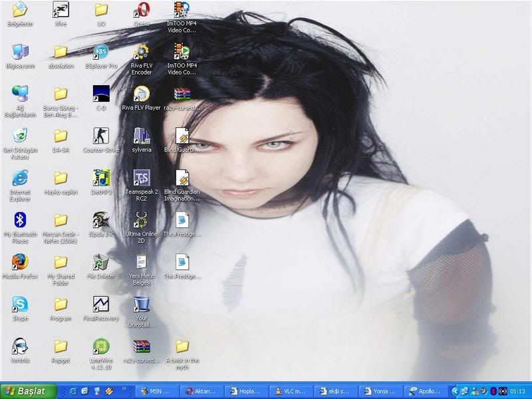
Task: Switch to the Hopla... taskbar window
Action: (246, 392)
